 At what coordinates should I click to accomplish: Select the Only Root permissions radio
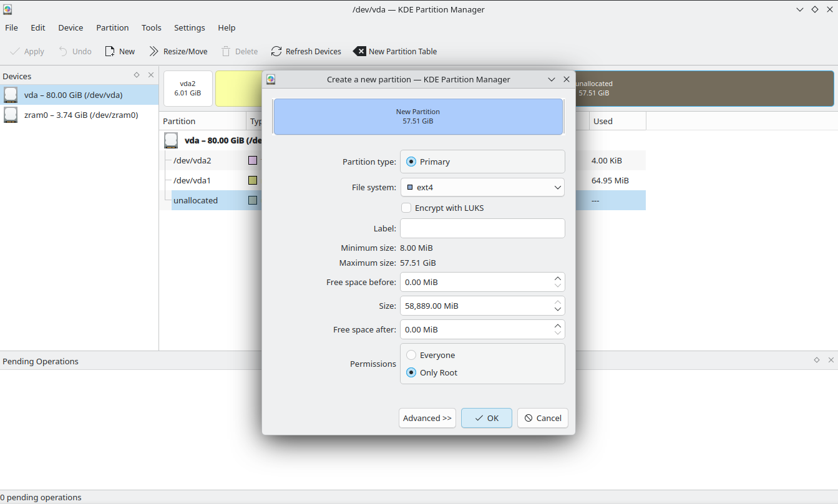tap(411, 372)
